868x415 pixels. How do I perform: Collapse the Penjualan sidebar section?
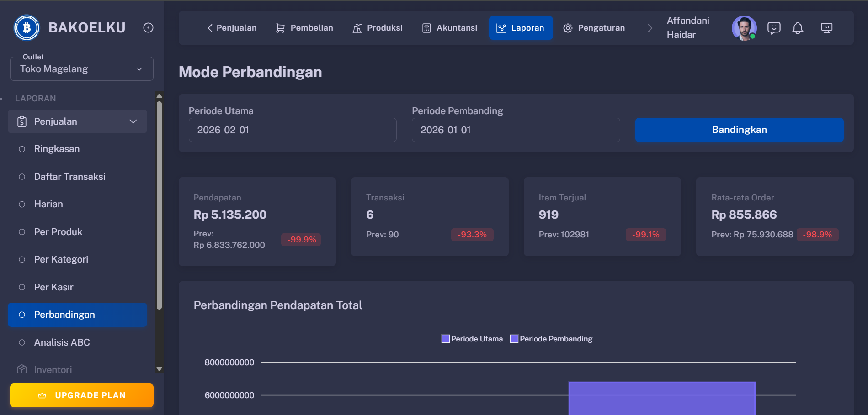click(133, 121)
